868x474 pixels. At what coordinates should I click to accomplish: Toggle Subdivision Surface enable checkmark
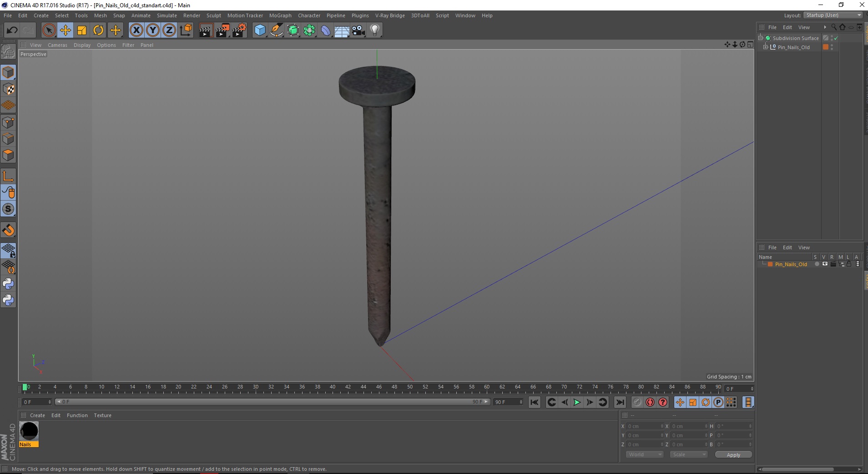[x=836, y=38]
